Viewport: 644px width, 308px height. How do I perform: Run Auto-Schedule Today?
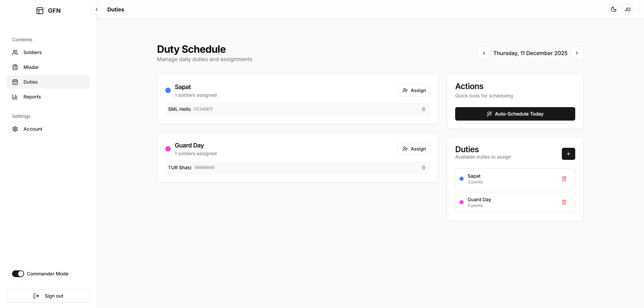[515, 114]
